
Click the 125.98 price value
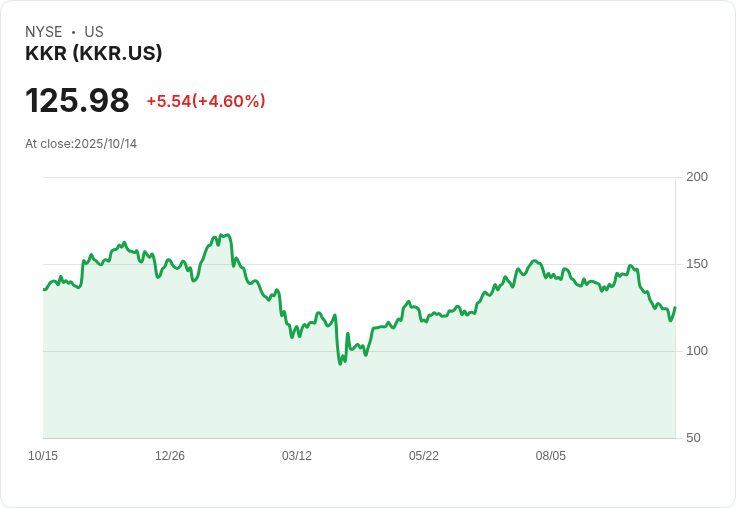(x=77, y=101)
